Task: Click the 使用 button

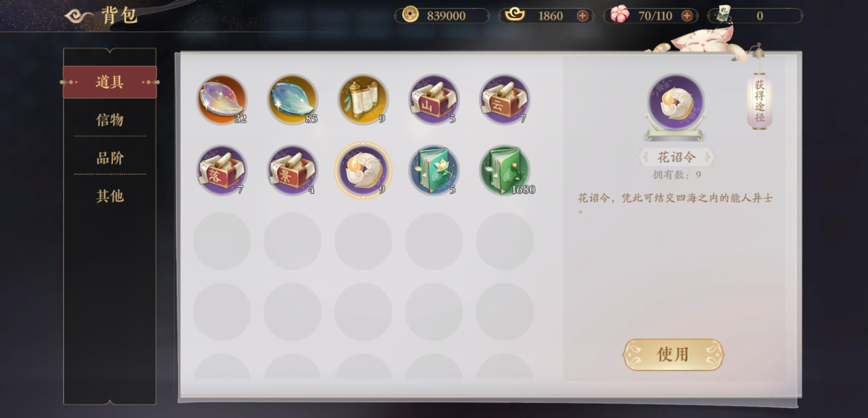Action: click(x=673, y=355)
